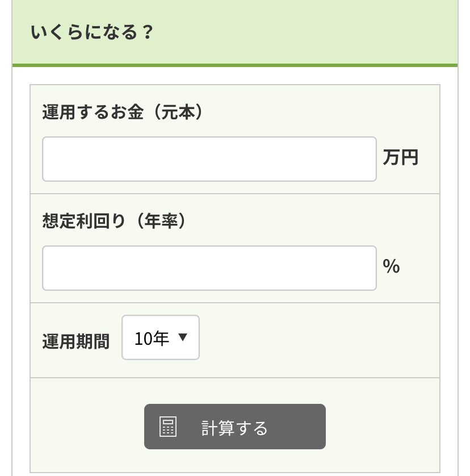Click the 想定利回り（年率）label

pyautogui.click(x=114, y=221)
